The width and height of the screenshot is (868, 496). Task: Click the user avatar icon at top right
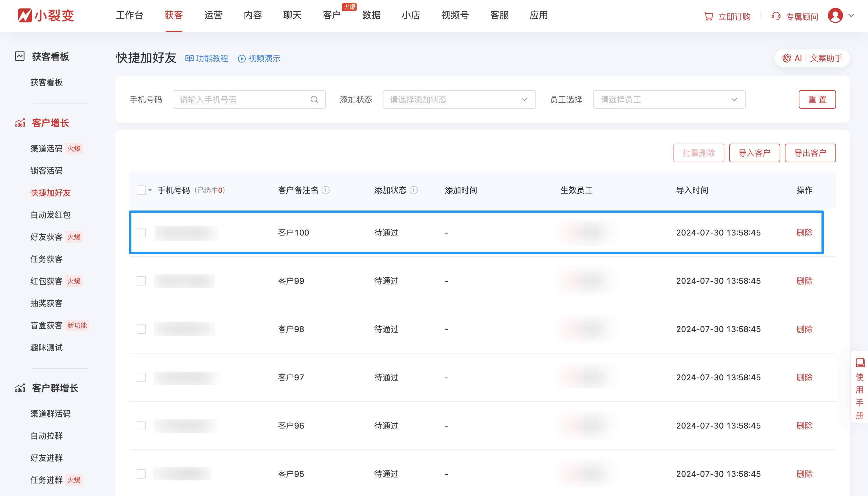tap(835, 16)
